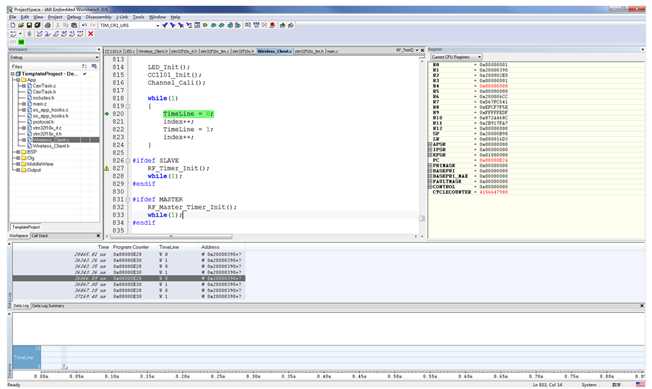Undo the last edit via the Undo icon
The image size is (652, 389).
[84, 25]
